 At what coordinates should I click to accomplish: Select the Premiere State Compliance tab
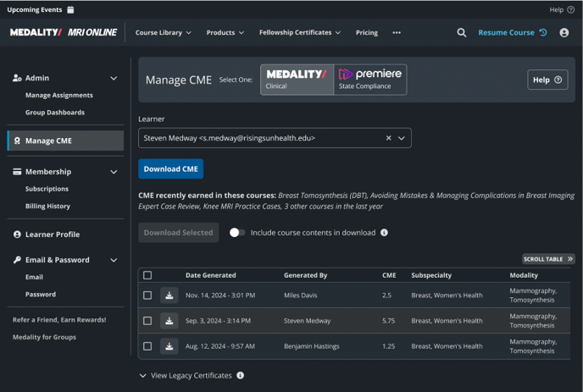pyautogui.click(x=370, y=80)
